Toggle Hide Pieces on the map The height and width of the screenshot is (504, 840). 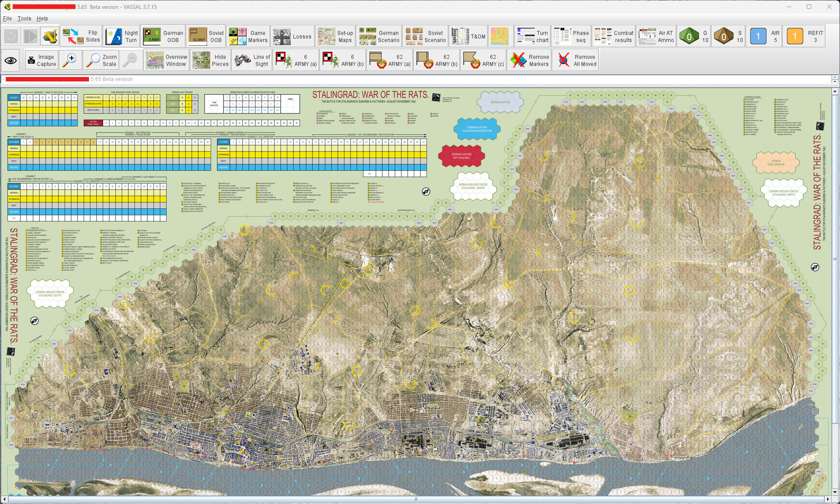tap(211, 60)
